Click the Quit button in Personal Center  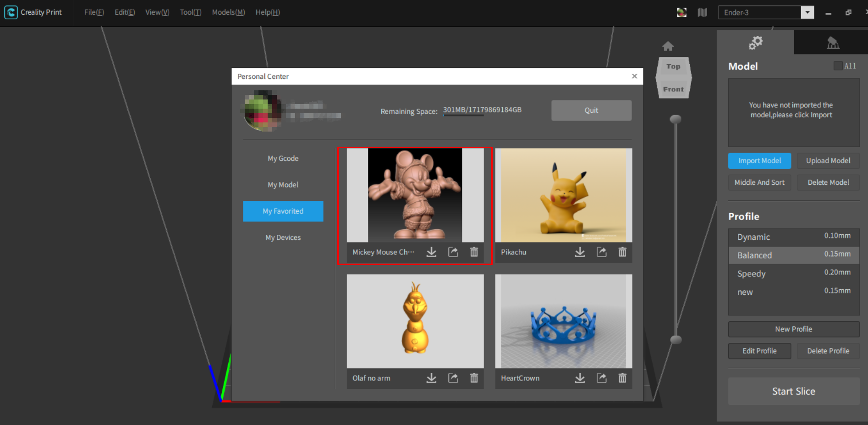click(x=591, y=110)
